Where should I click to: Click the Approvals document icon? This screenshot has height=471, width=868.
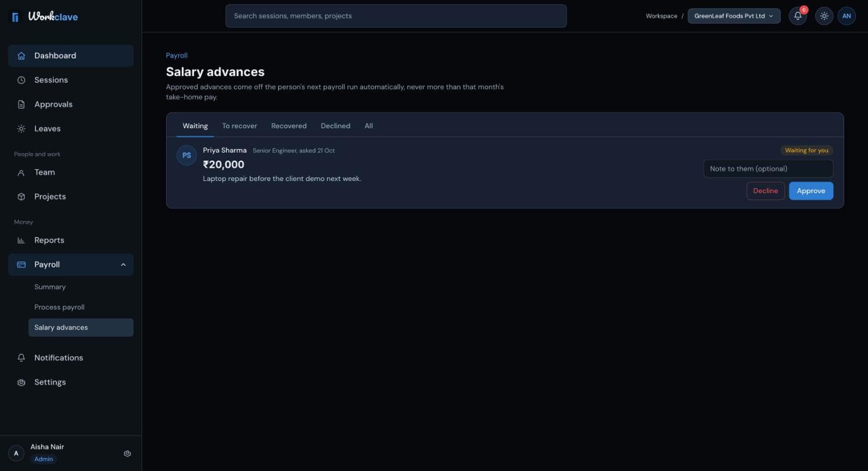[x=21, y=104]
